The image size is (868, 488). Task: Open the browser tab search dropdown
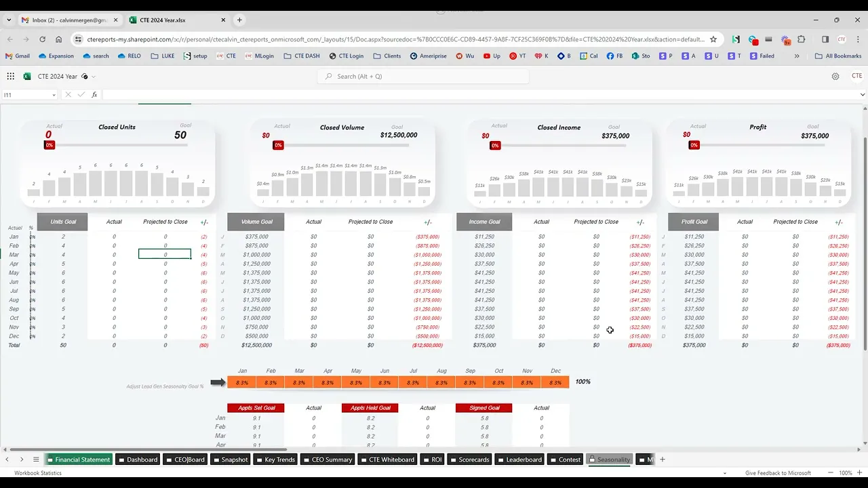pyautogui.click(x=9, y=20)
